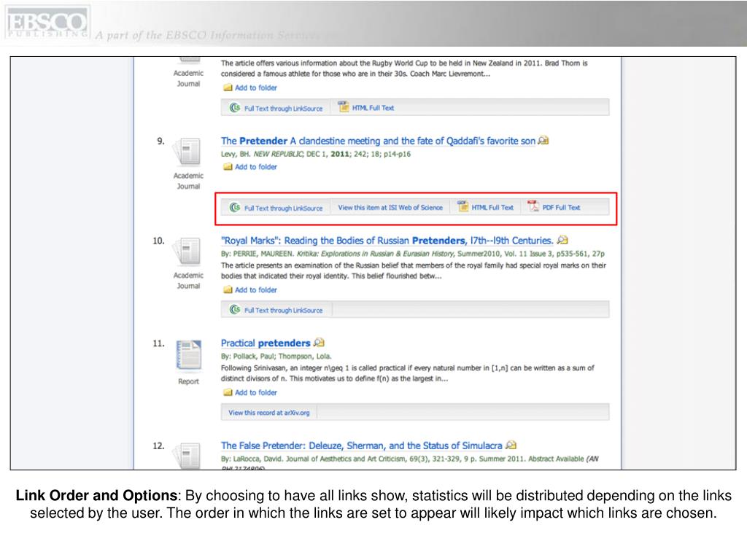The width and height of the screenshot is (747, 560).
Task: Click the PDF Full Text icon for result 9
Action: [x=533, y=207]
